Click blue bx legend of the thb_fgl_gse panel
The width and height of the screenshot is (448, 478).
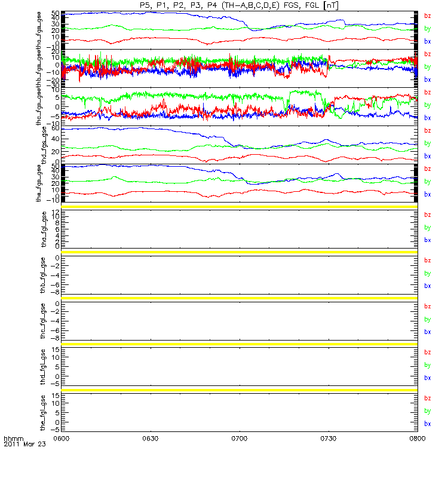point(428,286)
